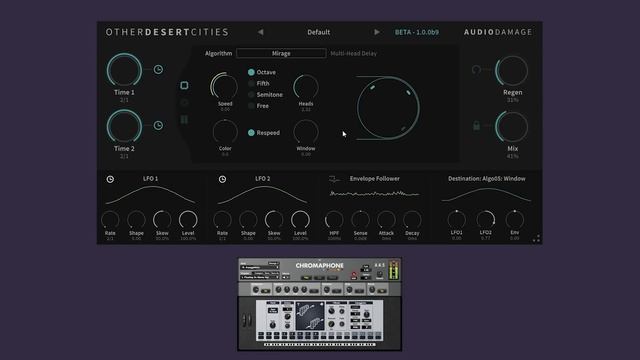Click the LFO 1 Rate knob
This screenshot has width=640, height=360.
tap(110, 220)
